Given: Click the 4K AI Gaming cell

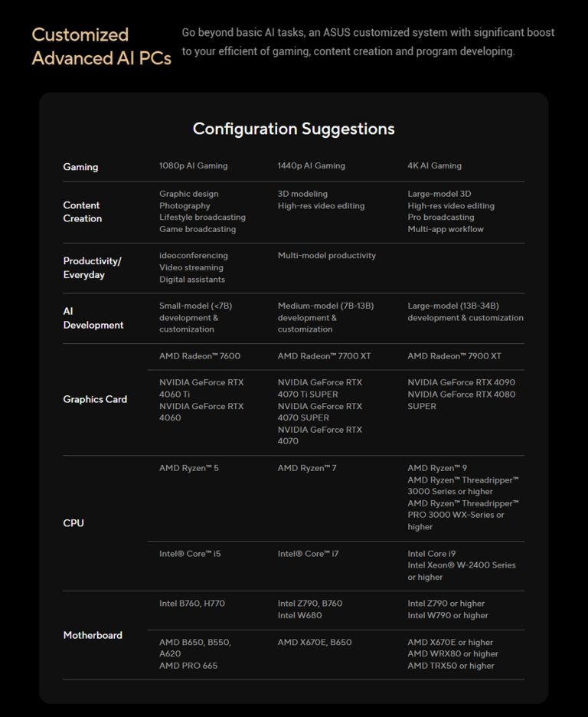Looking at the screenshot, I should (x=434, y=165).
